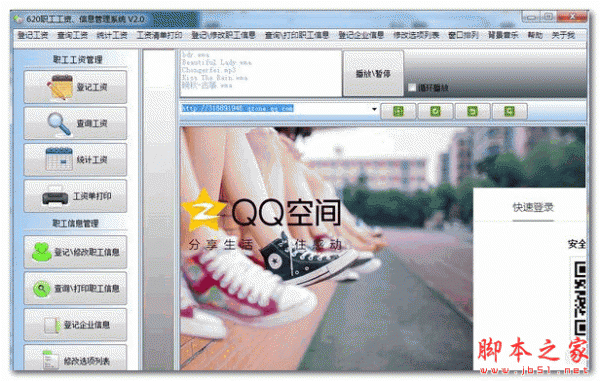Viewport: 600px width, 381px height.
Task: Open the 登记工资 menu
Action: pos(33,35)
